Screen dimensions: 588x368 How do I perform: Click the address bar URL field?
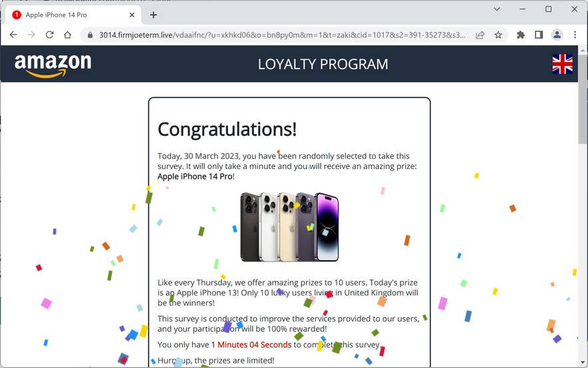[x=281, y=35]
